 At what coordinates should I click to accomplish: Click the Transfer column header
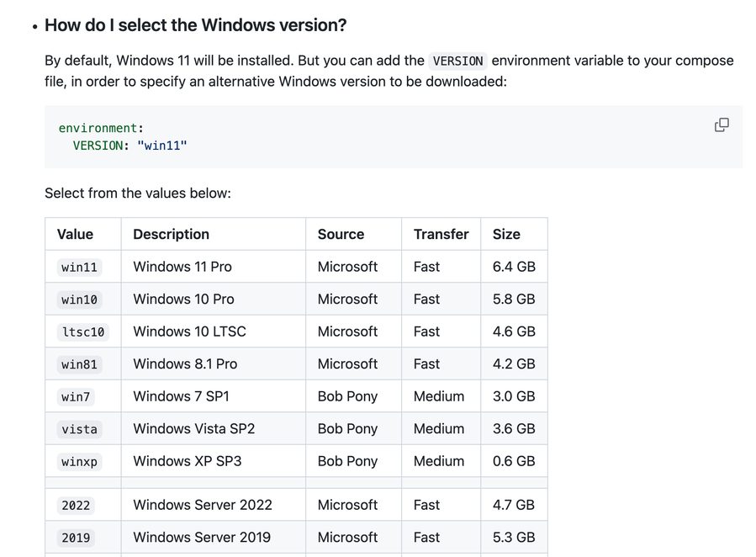441,234
